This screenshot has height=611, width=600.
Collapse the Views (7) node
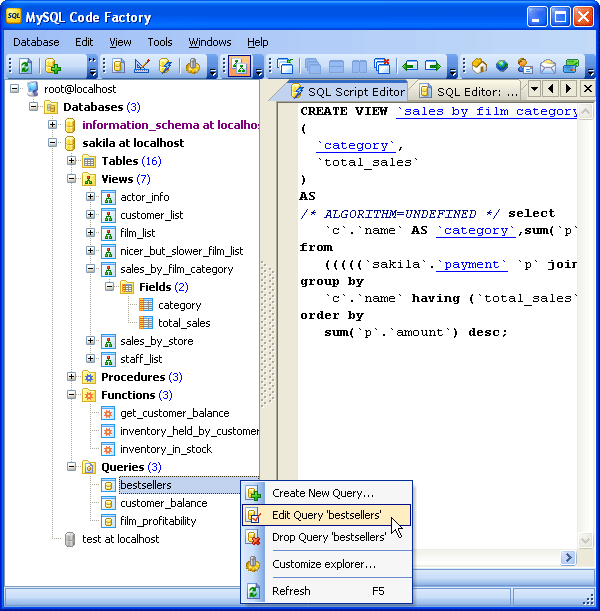(71, 178)
